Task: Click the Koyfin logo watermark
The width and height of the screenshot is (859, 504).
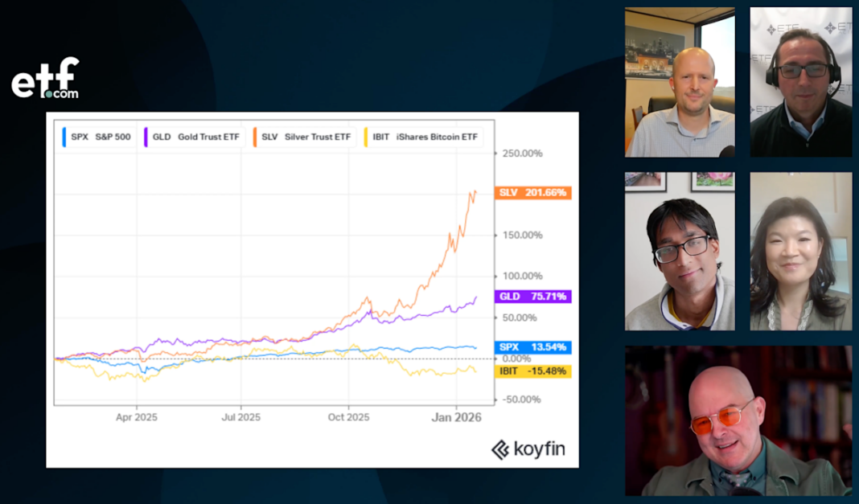Action: (x=528, y=449)
